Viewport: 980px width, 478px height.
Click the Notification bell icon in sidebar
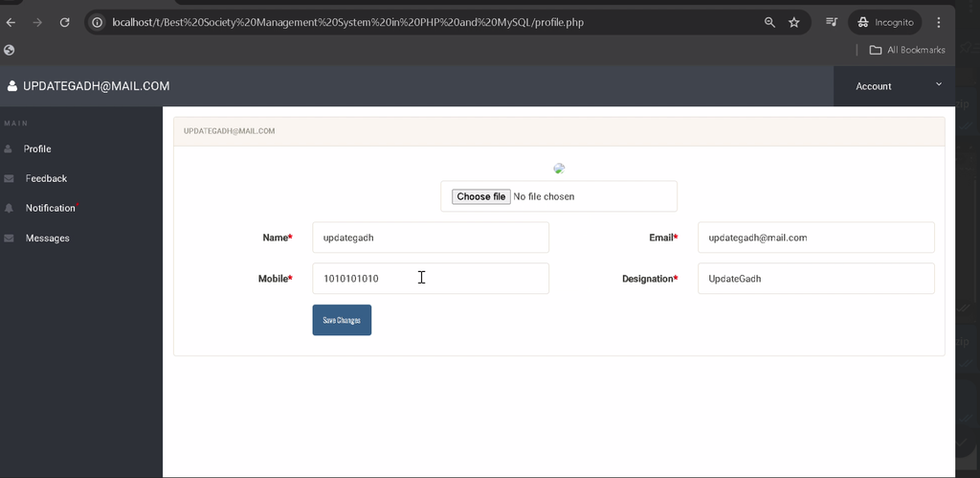click(9, 208)
